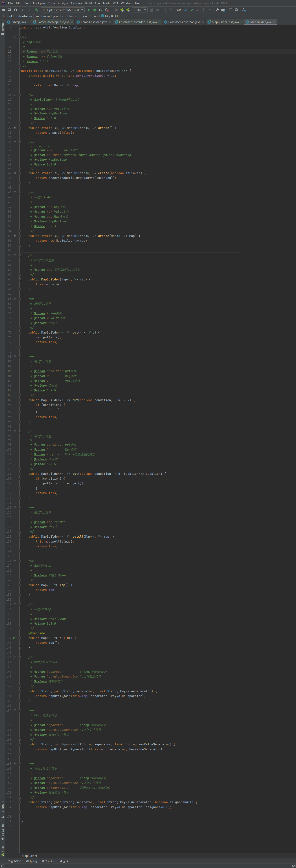Click the Git rollback icon
Image resolution: width=296 pixels, height=868 pixels.
point(210,10)
